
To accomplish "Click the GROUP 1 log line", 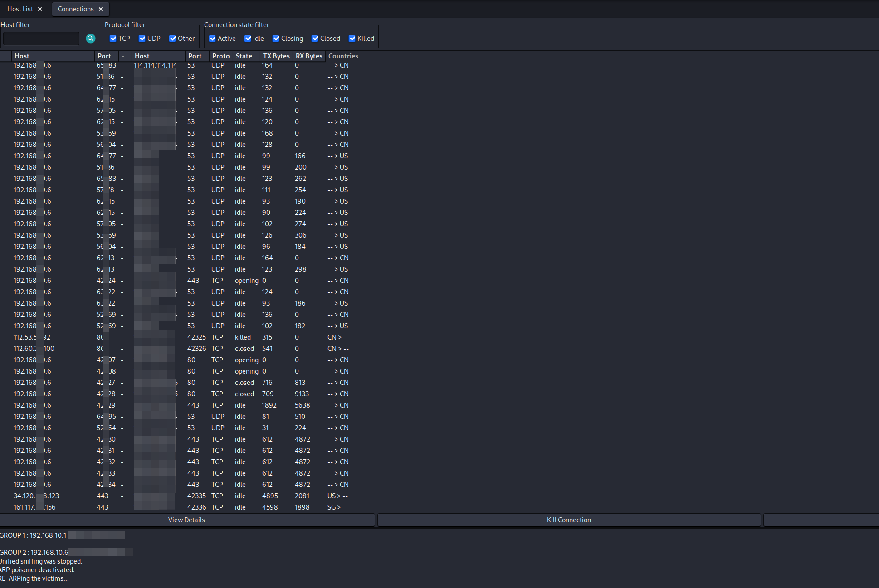I will click(62, 535).
